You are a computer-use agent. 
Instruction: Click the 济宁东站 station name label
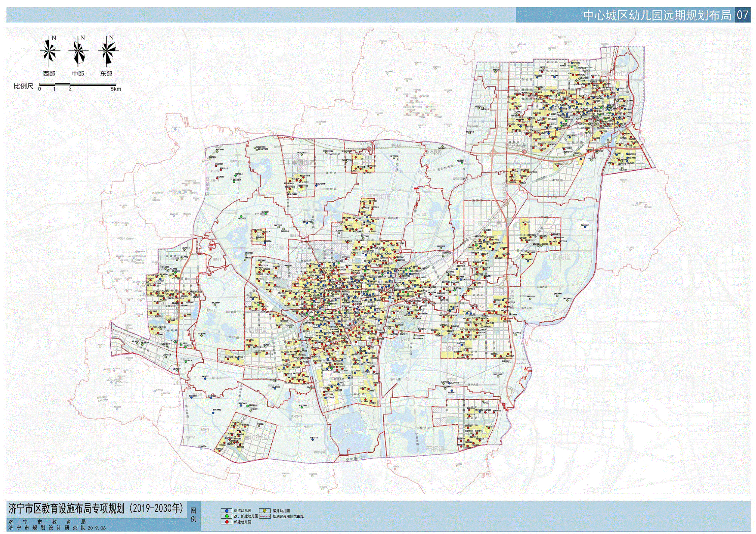click(x=516, y=145)
